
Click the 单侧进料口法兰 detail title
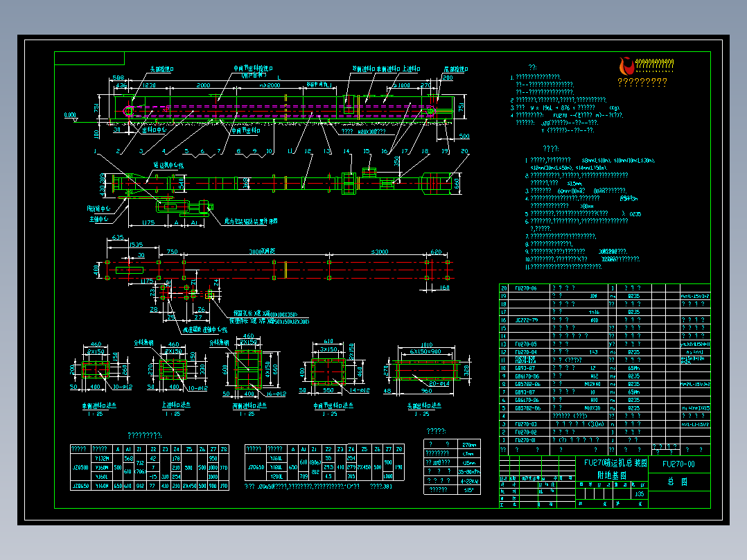tap(98, 405)
